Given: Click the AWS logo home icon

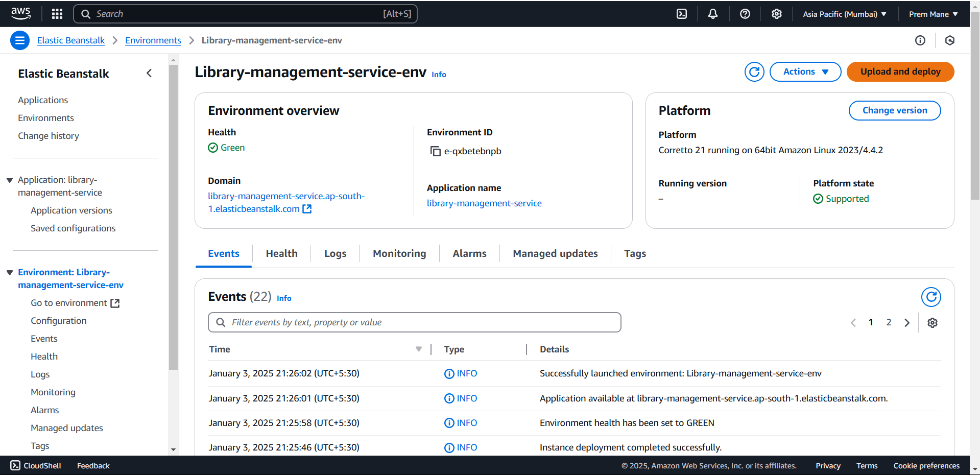Looking at the screenshot, I should (20, 14).
